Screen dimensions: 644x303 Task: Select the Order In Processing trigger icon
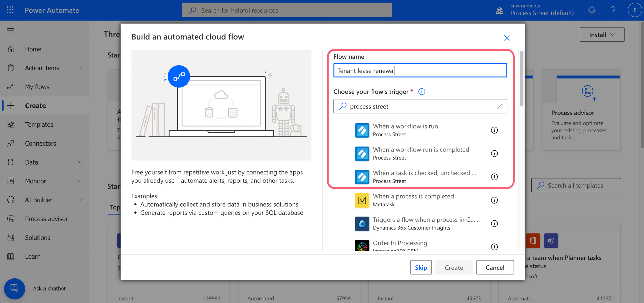tap(362, 245)
